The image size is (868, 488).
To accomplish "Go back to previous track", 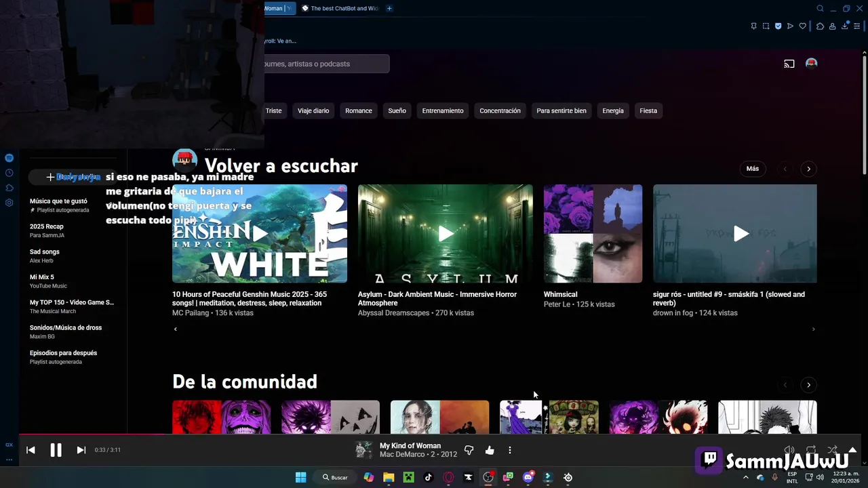I will pos(31,450).
